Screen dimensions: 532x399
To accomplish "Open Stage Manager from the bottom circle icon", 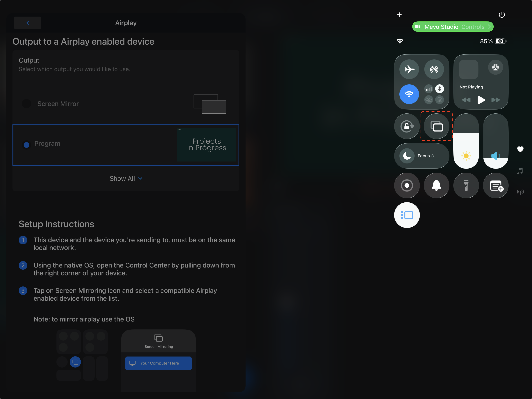I will tap(407, 215).
